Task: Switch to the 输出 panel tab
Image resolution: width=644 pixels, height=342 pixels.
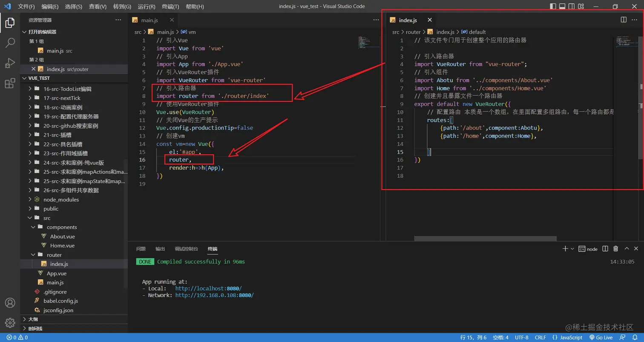Action: [160, 249]
